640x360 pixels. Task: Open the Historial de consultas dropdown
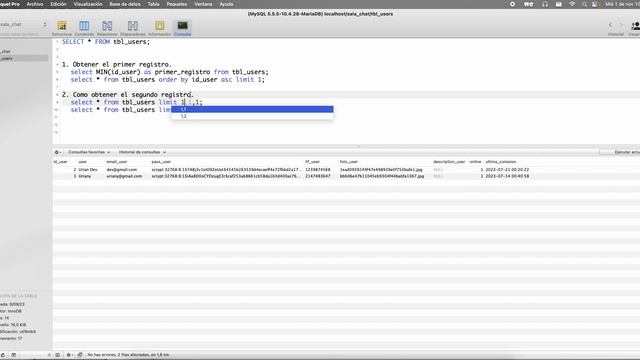click(142, 152)
